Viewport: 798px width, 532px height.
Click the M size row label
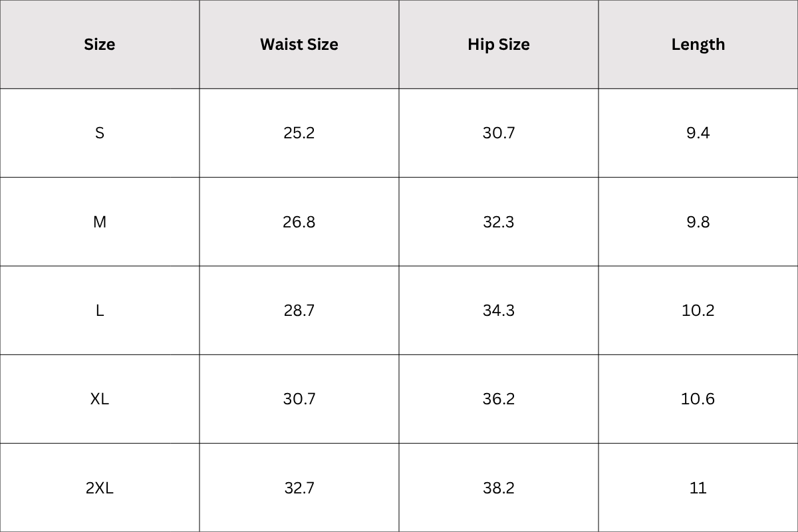pyautogui.click(x=100, y=222)
